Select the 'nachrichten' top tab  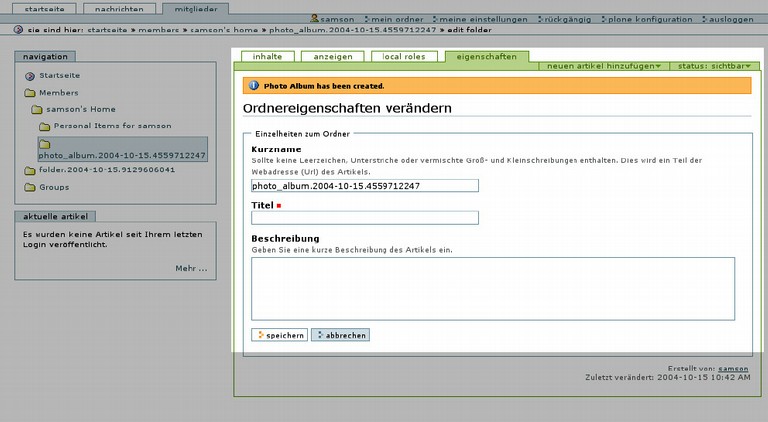(x=119, y=8)
